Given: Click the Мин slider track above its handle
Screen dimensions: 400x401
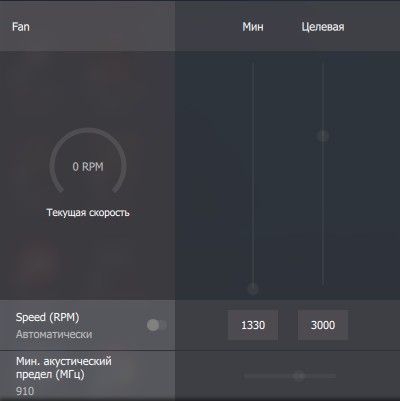Looking at the screenshot, I should (253, 173).
